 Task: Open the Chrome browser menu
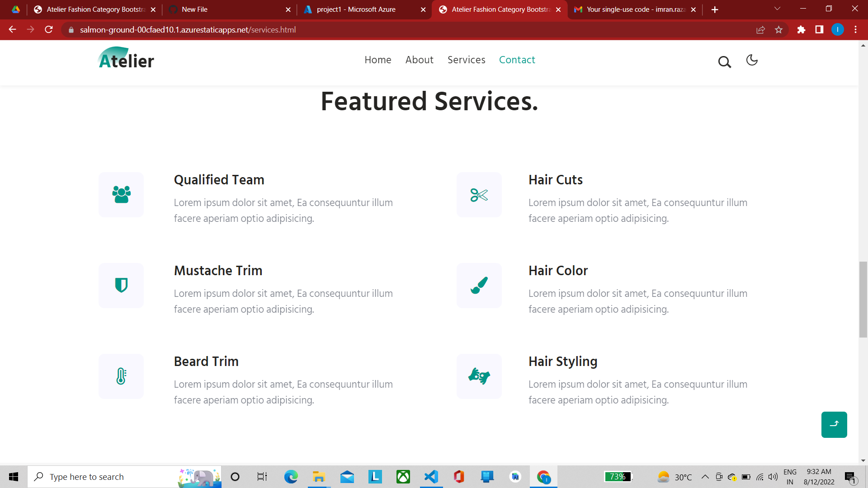click(855, 30)
